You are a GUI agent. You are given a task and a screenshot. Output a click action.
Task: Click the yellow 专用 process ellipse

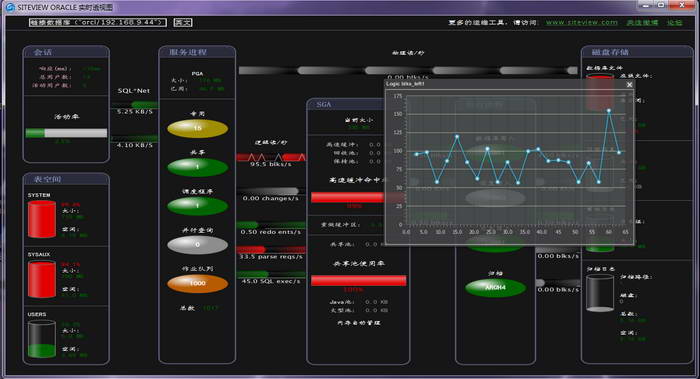[197, 128]
